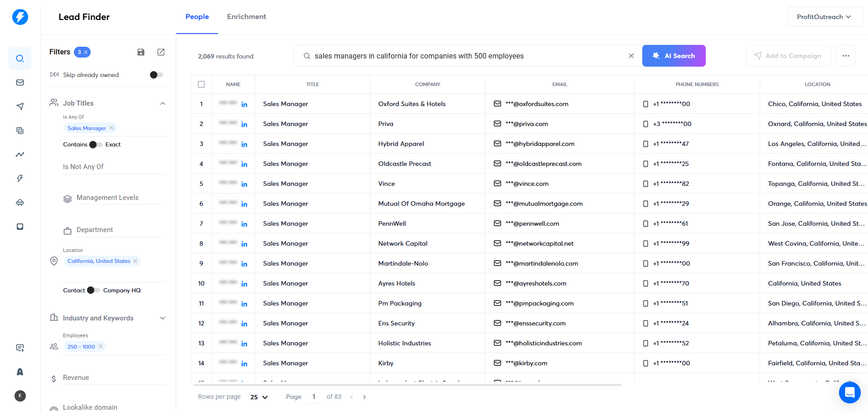Collapse the Job Titles filter section
The width and height of the screenshot is (868, 412).
click(x=163, y=103)
